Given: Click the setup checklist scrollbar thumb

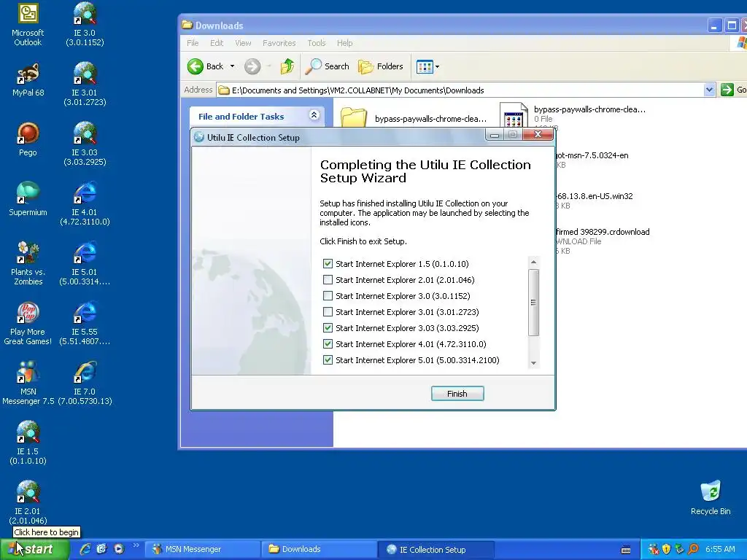Looking at the screenshot, I should pyautogui.click(x=533, y=303).
